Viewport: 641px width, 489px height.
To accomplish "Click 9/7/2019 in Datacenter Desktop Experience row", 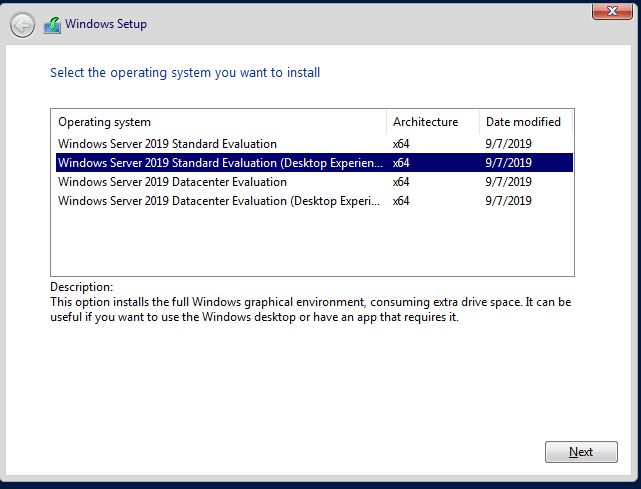I will (509, 201).
